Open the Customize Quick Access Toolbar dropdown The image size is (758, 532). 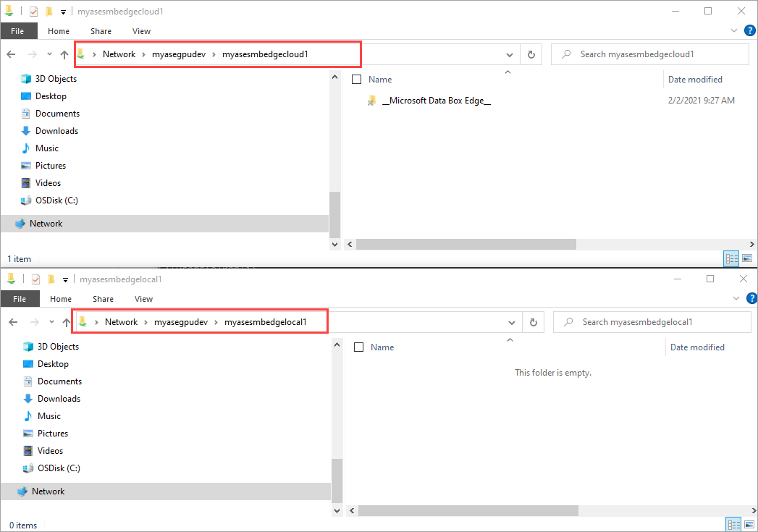click(62, 11)
